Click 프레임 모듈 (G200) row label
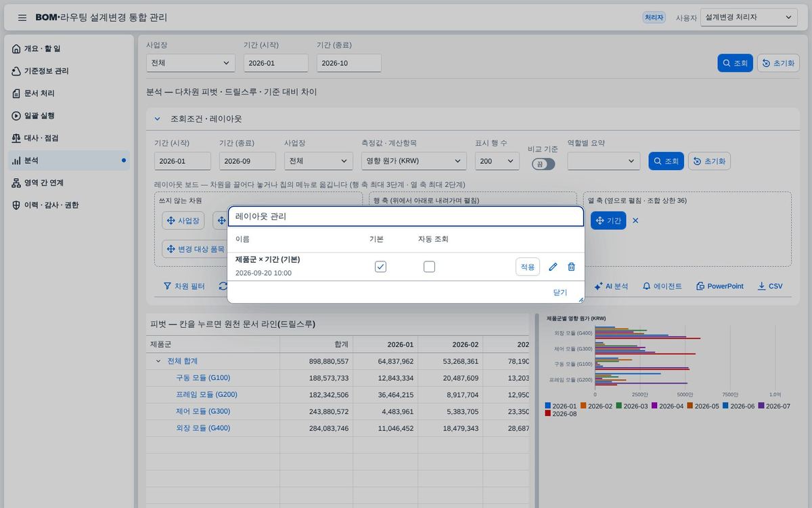The height and width of the screenshot is (508, 812). coord(206,394)
